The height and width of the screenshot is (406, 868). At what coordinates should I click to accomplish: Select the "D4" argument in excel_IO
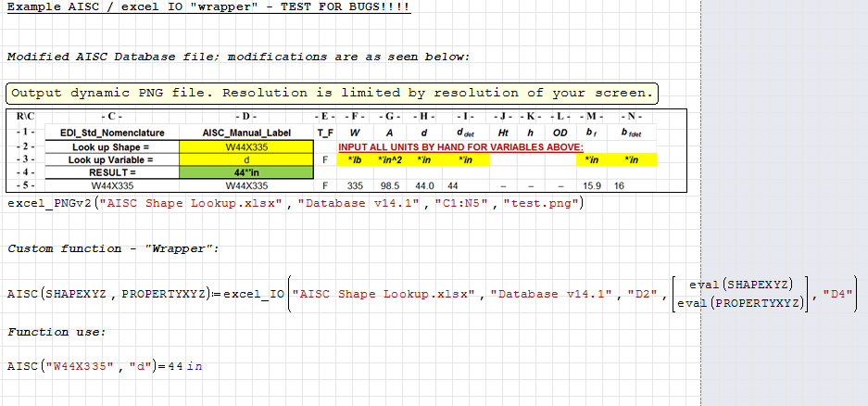click(x=837, y=294)
